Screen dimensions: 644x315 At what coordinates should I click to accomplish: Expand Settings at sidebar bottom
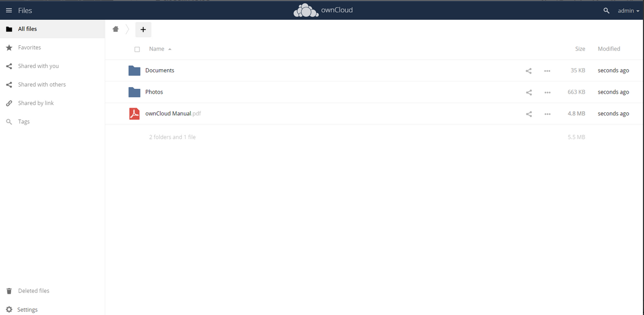point(27,310)
